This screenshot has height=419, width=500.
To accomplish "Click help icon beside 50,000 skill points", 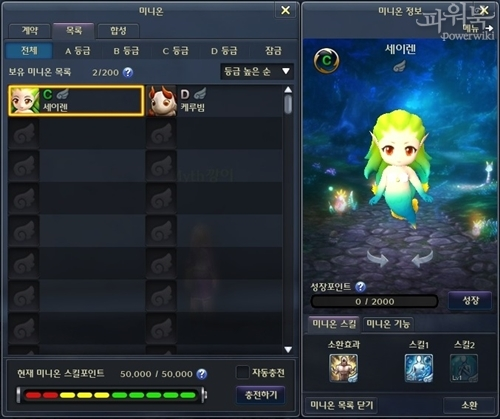I will (201, 374).
